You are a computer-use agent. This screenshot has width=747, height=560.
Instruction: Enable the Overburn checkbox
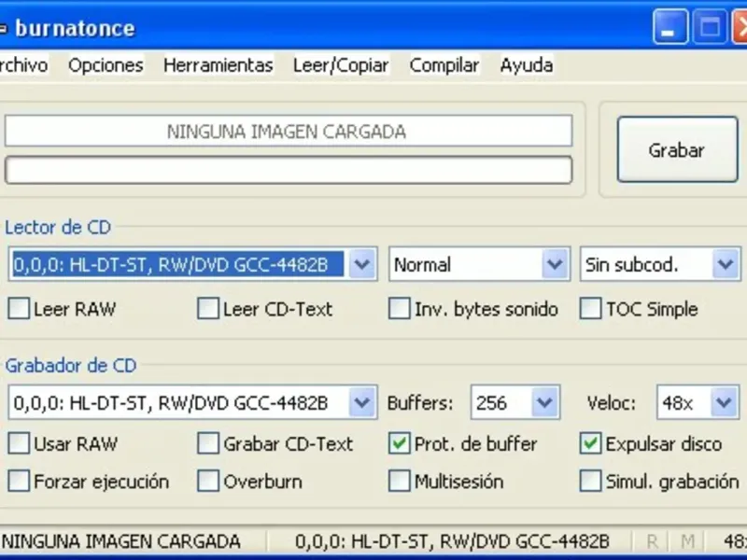coord(208,482)
